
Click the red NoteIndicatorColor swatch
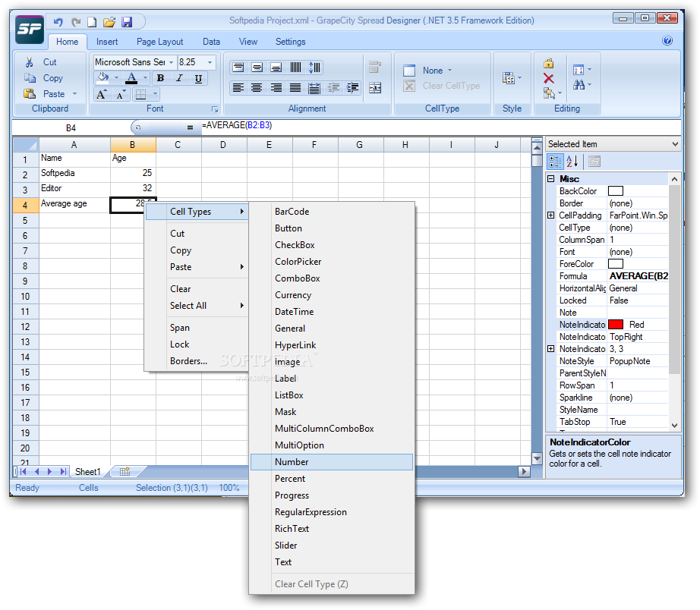(616, 325)
